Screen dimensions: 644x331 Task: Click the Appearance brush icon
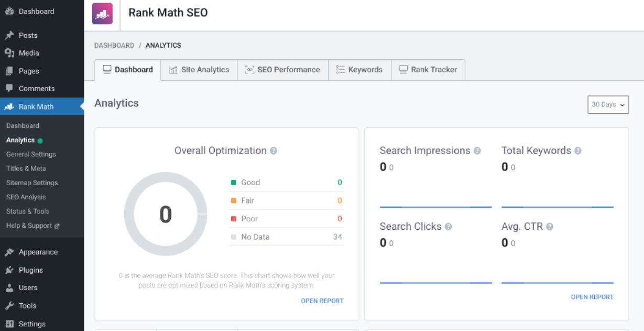(9, 252)
